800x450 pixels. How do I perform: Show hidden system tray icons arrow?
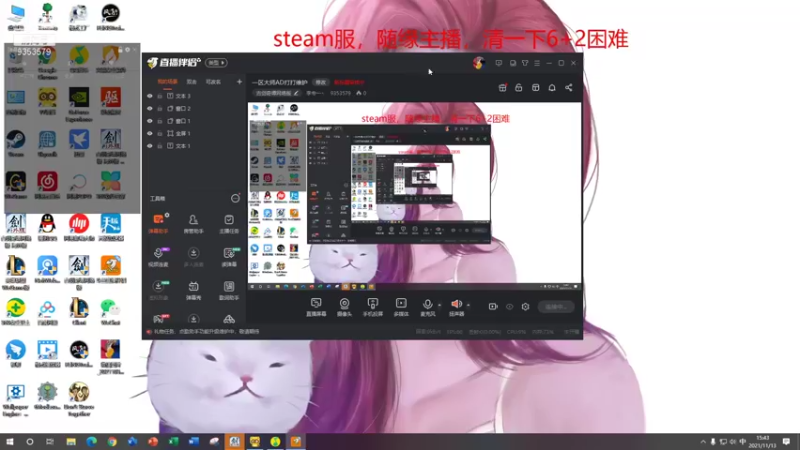[703, 442]
